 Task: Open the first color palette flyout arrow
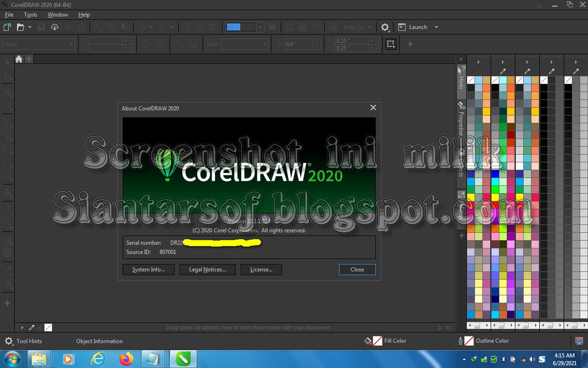click(x=479, y=62)
